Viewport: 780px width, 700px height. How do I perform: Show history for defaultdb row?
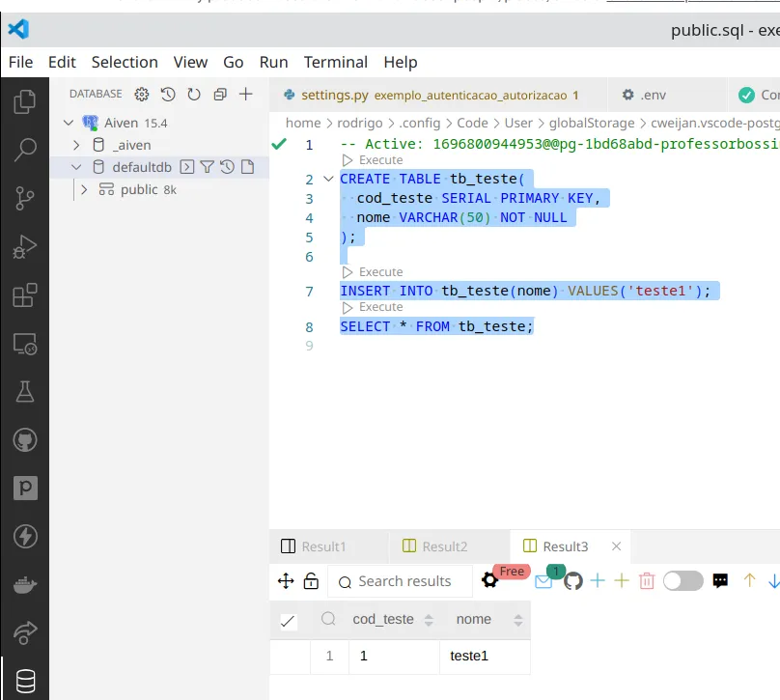pyautogui.click(x=227, y=167)
